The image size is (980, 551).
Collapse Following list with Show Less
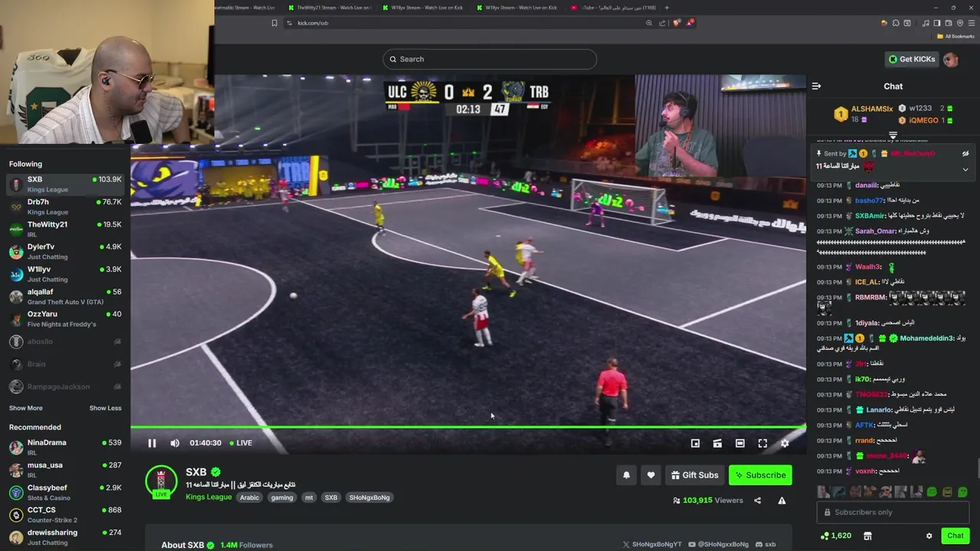point(105,408)
